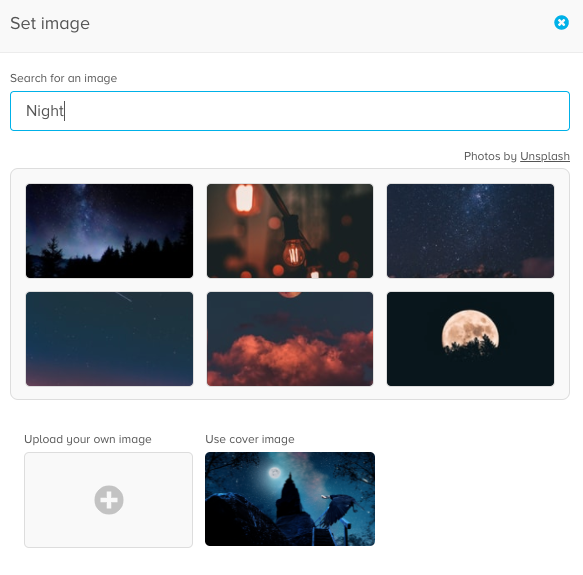Click the shooting star streak in teal photo
This screenshot has height=575, width=583.
click(123, 297)
